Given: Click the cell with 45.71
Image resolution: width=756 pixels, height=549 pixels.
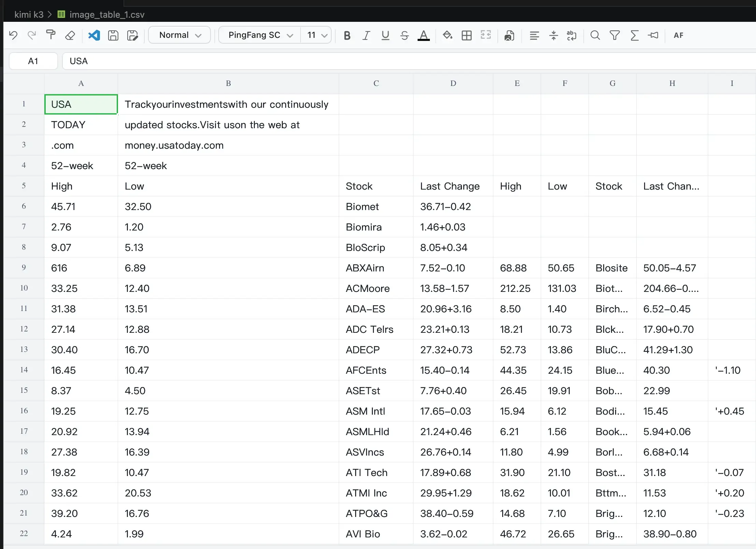Looking at the screenshot, I should (x=81, y=206).
